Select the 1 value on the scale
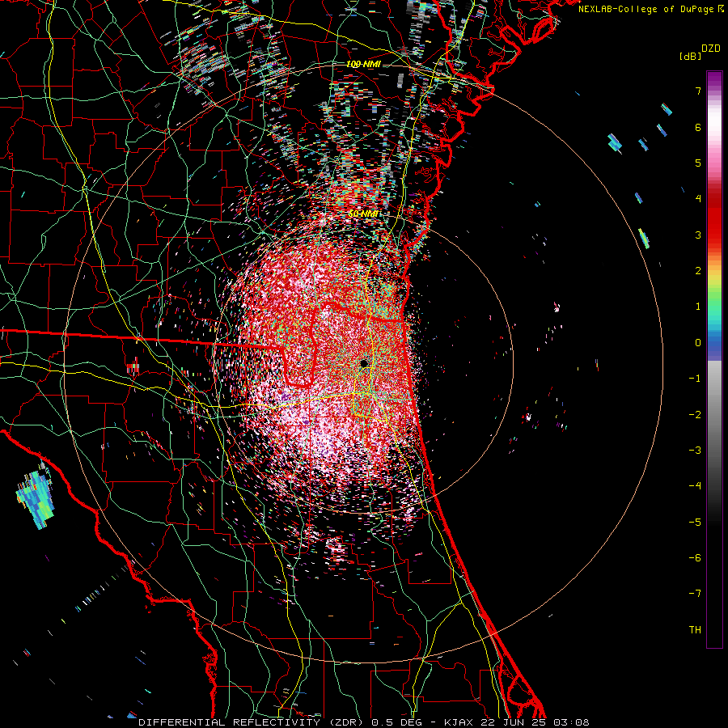The width and height of the screenshot is (728, 728). point(698,306)
